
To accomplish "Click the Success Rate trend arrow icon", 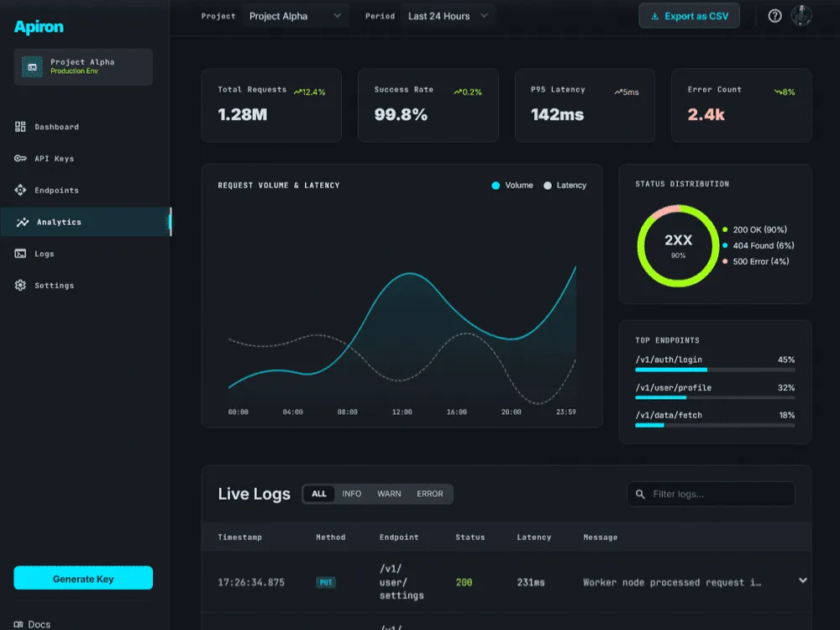I will (x=458, y=92).
